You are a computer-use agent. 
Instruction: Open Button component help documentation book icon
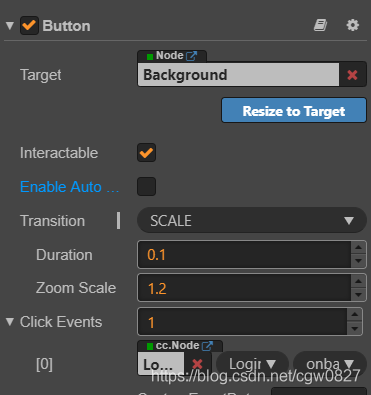coord(320,25)
